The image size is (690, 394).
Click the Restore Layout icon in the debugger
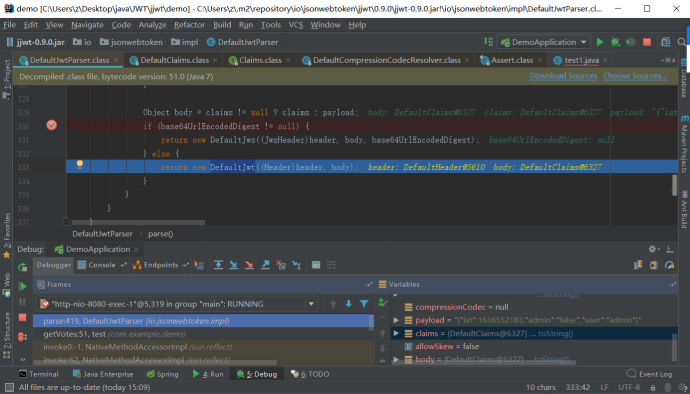[x=638, y=265]
